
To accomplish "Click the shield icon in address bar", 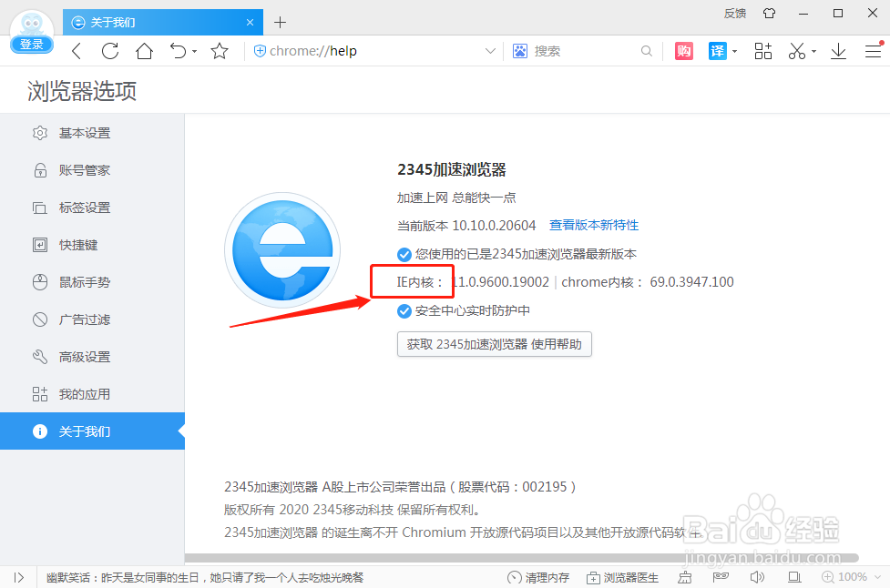I will click(x=260, y=51).
